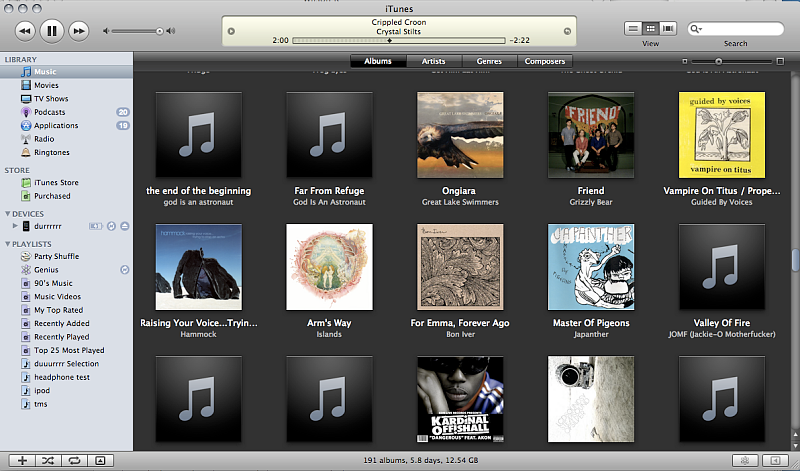The image size is (800, 471).
Task: Click the largest album size icon
Action: click(780, 61)
